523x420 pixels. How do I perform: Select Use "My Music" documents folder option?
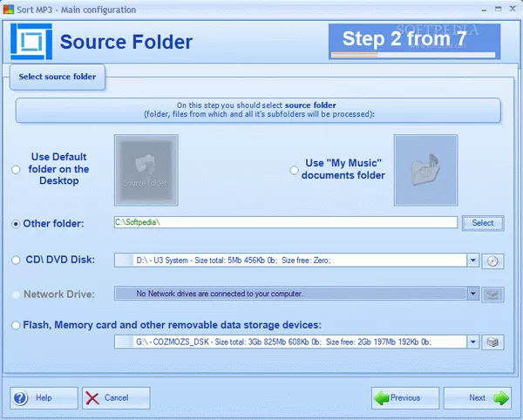(x=294, y=170)
